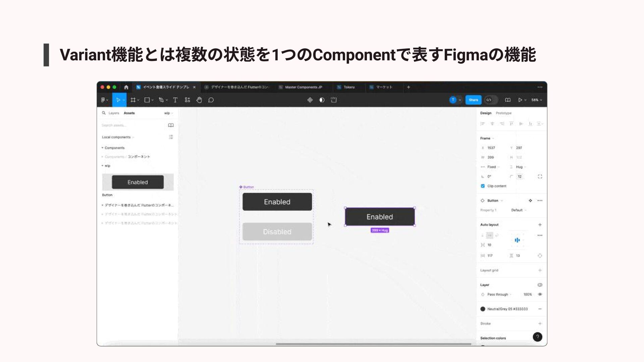The image size is (644, 362).
Task: Click the horizontal canvas scrollbar
Action: (x=374, y=344)
